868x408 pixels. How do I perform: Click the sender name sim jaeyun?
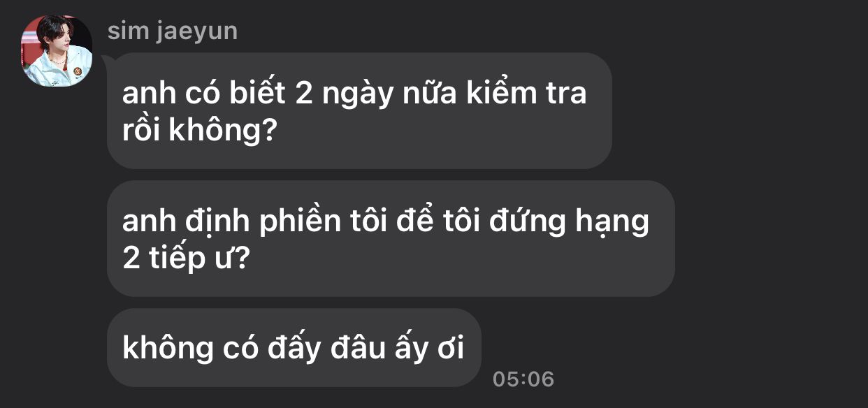(173, 31)
